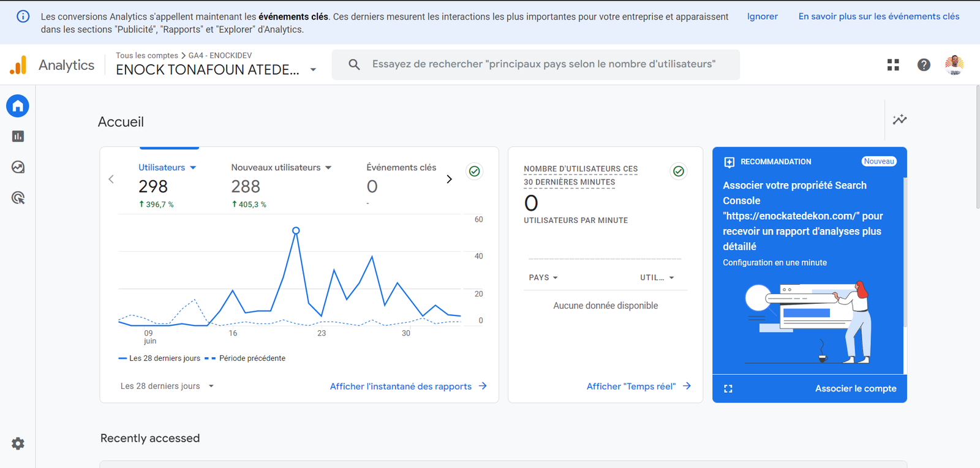This screenshot has width=980, height=468.
Task: Open the user account avatar
Action: click(x=954, y=64)
